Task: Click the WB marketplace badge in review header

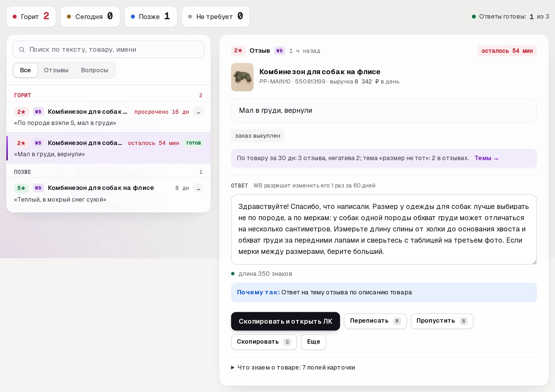Action: (279, 51)
